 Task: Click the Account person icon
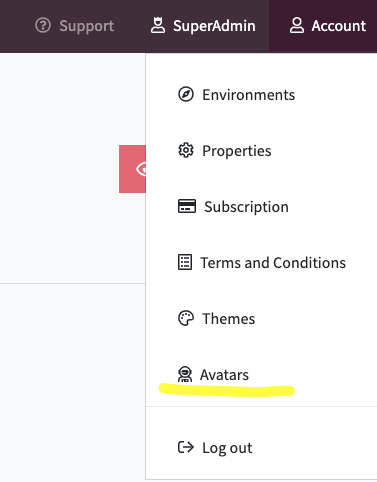coord(297,26)
